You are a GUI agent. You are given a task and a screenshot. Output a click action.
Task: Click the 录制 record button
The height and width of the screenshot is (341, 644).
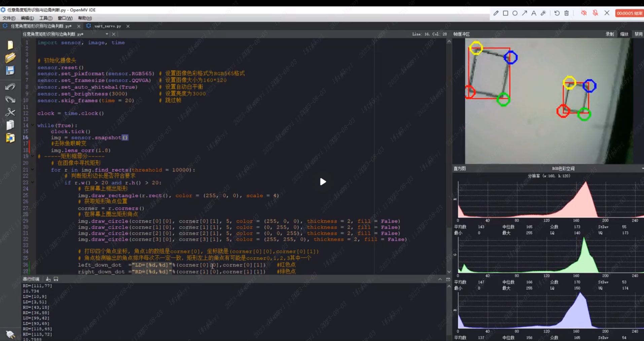click(610, 34)
